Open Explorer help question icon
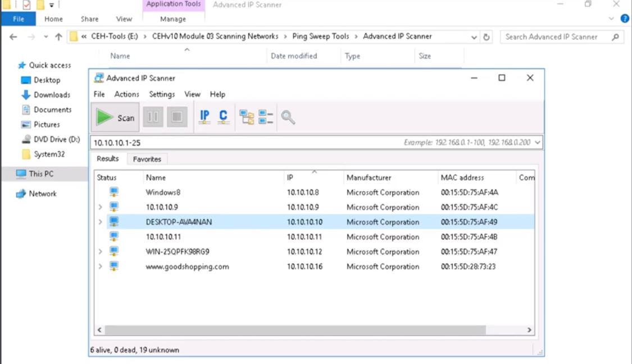Screen dimensions: 632x364 pyautogui.click(x=625, y=19)
